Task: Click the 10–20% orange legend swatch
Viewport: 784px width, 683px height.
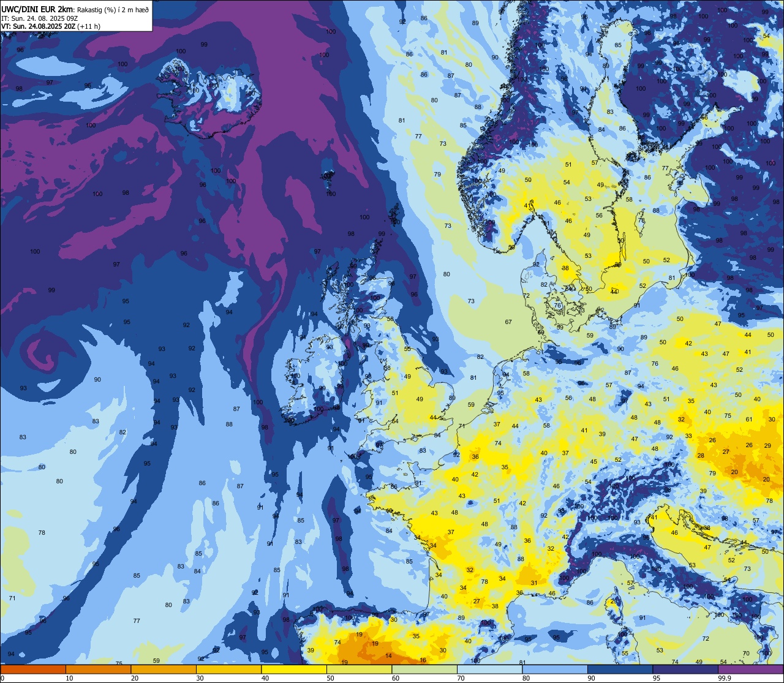Action: tap(98, 669)
